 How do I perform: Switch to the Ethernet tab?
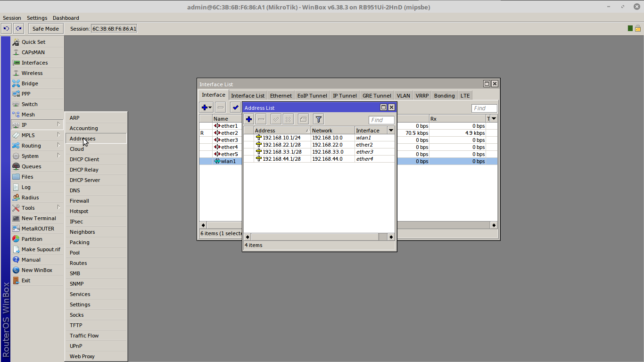[281, 96]
